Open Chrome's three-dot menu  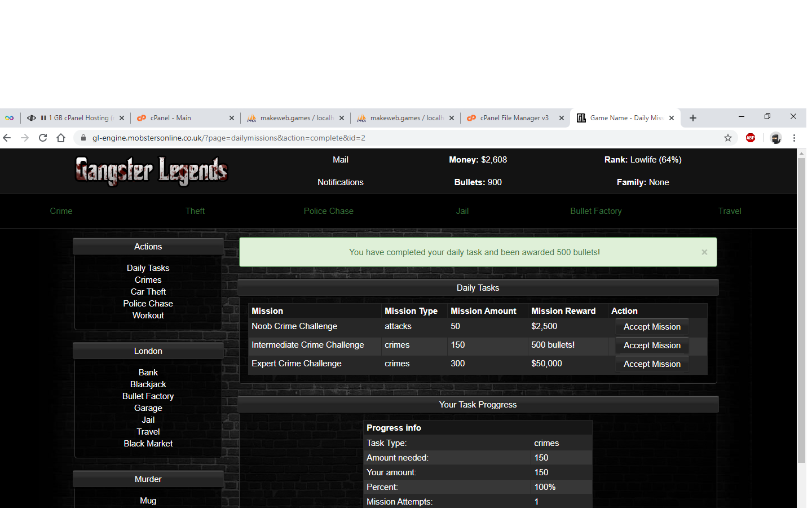point(794,138)
